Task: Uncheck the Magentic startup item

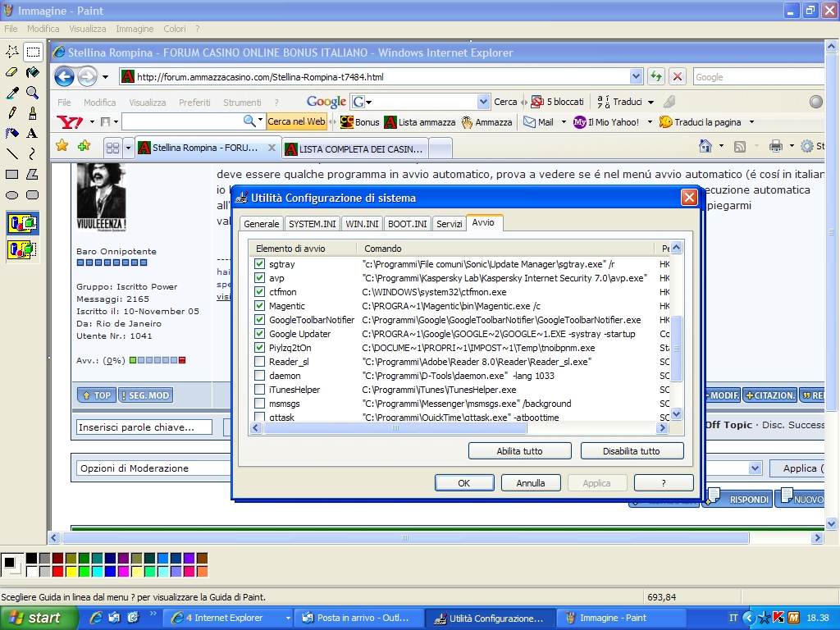Action: 260,305
